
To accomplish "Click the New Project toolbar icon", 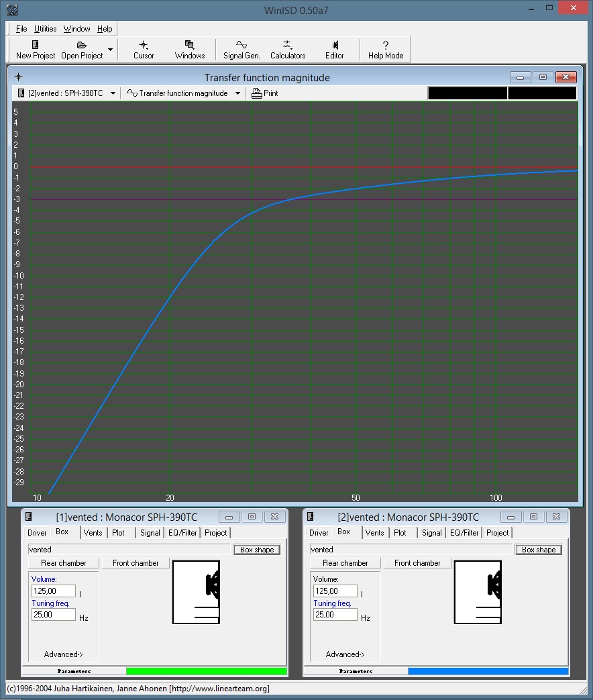I will [36, 45].
